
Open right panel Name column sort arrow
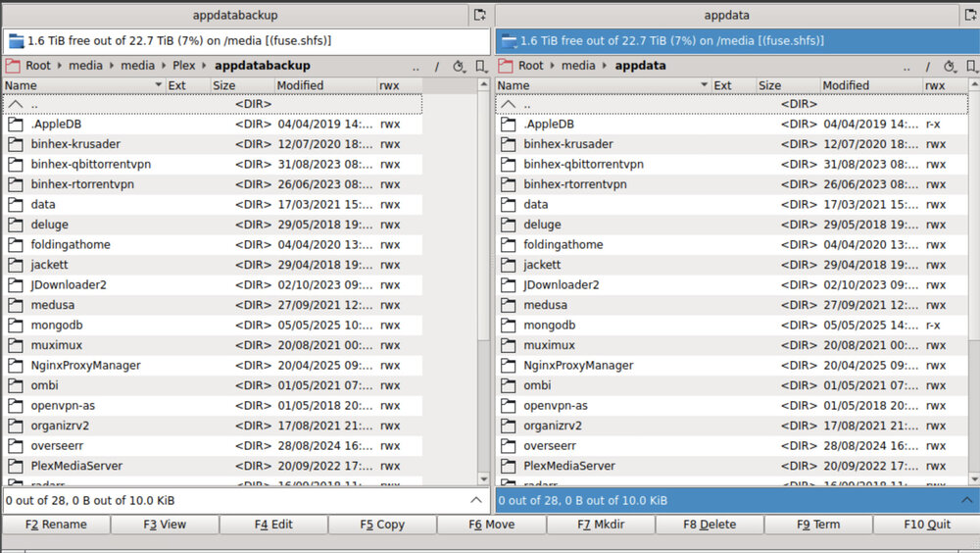tap(704, 85)
